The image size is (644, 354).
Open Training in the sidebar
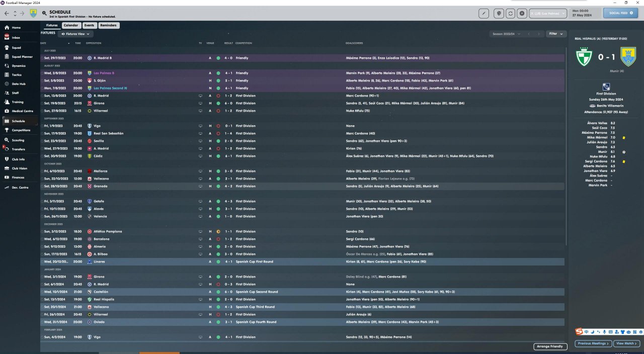click(19, 102)
